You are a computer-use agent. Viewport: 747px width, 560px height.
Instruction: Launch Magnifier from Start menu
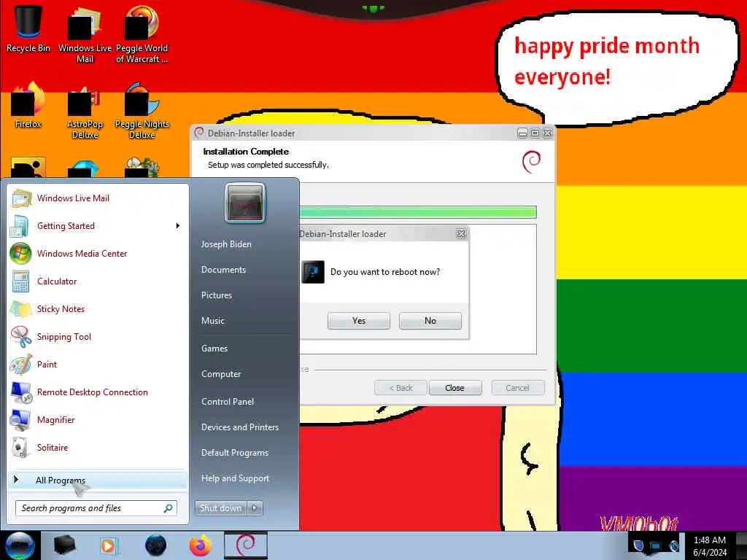(x=98, y=419)
